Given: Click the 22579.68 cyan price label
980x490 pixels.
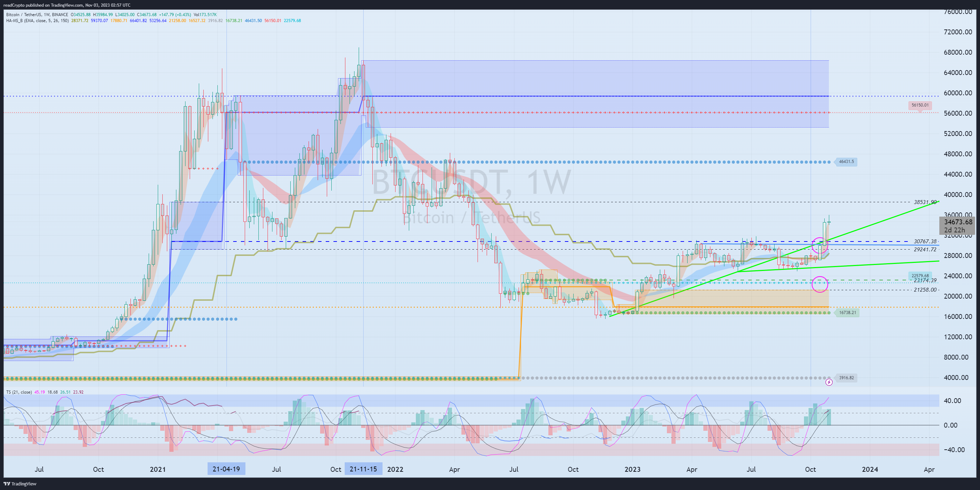Looking at the screenshot, I should coord(920,276).
